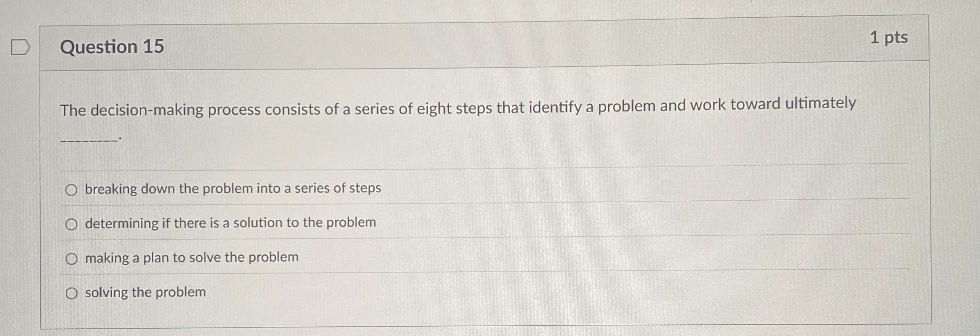Click the bookmark flag icon beside Question 15
The image size is (980, 336).
[x=21, y=47]
